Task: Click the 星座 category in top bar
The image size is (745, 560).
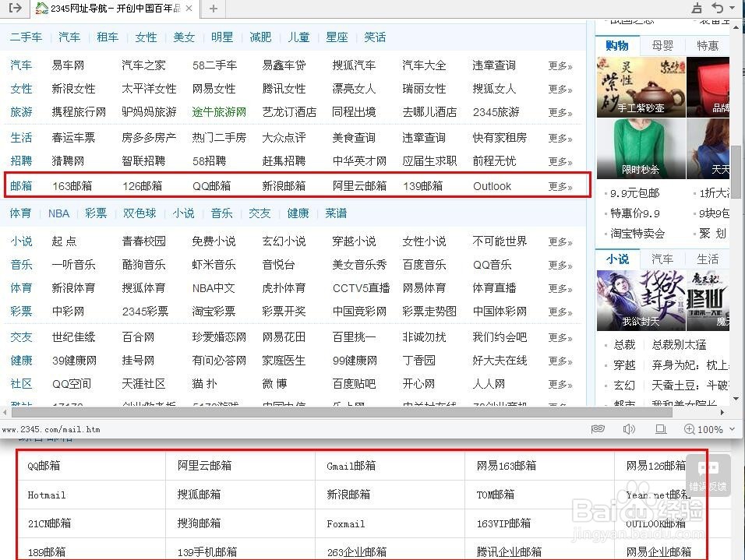Action: click(x=337, y=37)
